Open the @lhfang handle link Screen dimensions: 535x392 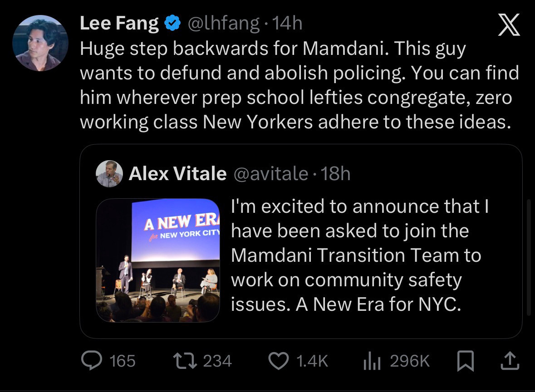pos(224,23)
